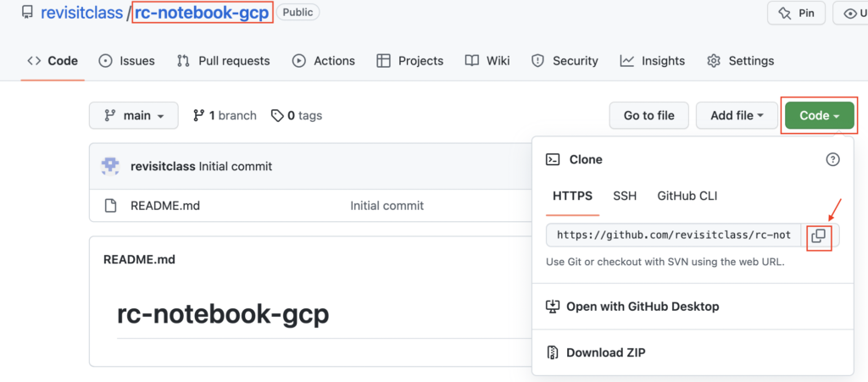Click the Settings gear icon

714,61
